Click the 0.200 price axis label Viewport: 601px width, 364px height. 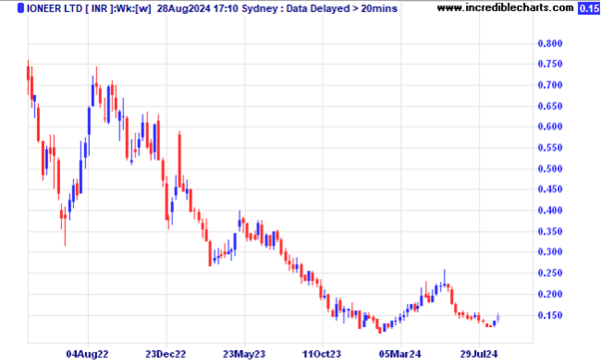pyautogui.click(x=550, y=294)
